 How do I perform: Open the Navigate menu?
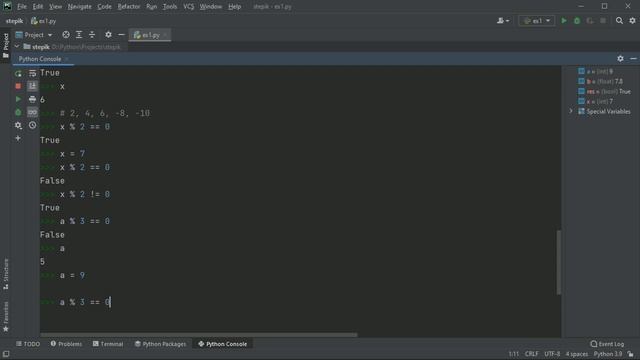click(x=80, y=7)
